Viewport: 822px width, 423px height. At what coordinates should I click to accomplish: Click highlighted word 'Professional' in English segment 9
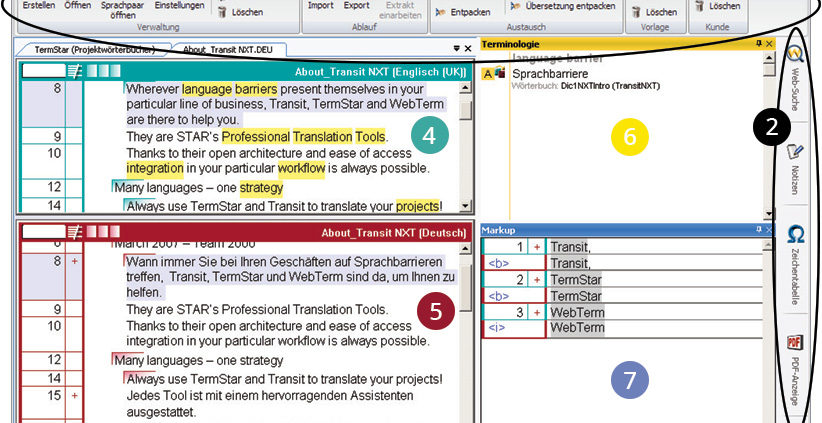tap(255, 137)
